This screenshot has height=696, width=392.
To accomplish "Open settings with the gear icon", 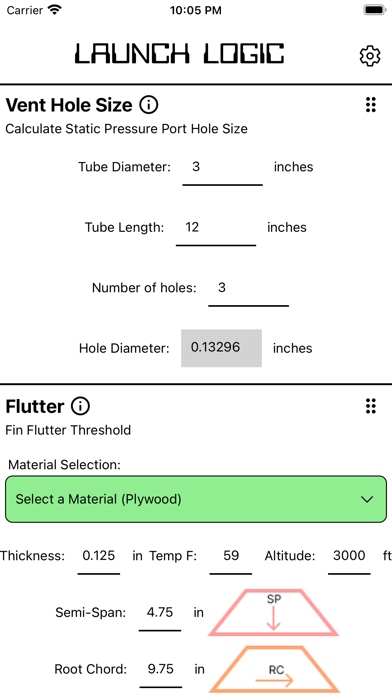I will click(x=370, y=56).
